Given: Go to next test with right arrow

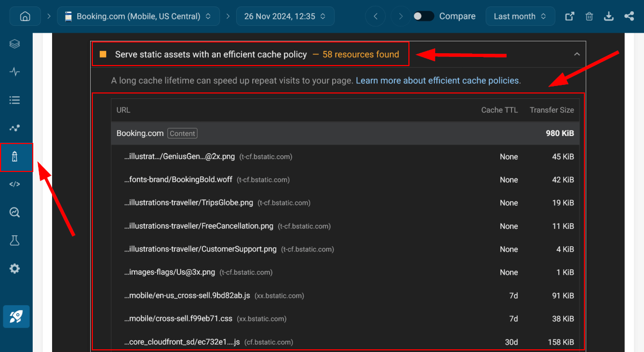Looking at the screenshot, I should (401, 16).
